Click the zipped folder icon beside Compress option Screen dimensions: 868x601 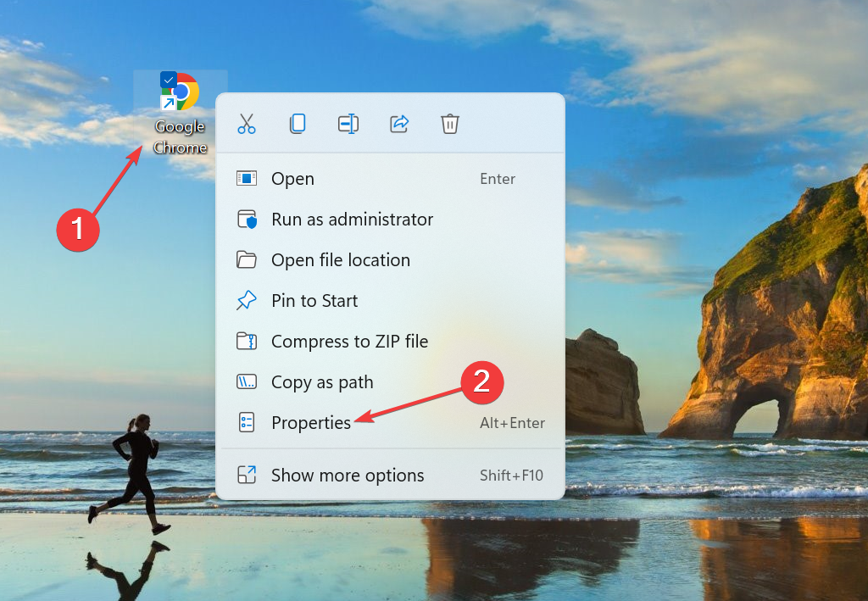click(247, 341)
